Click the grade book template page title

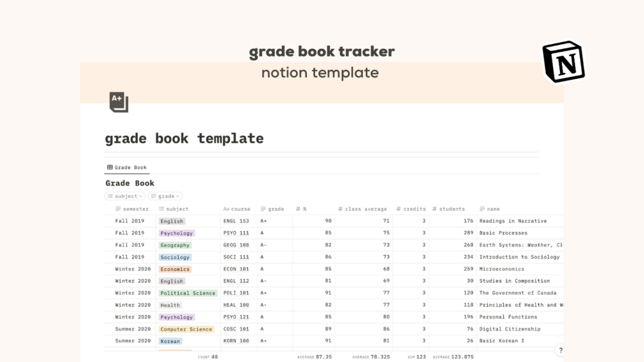click(x=184, y=139)
